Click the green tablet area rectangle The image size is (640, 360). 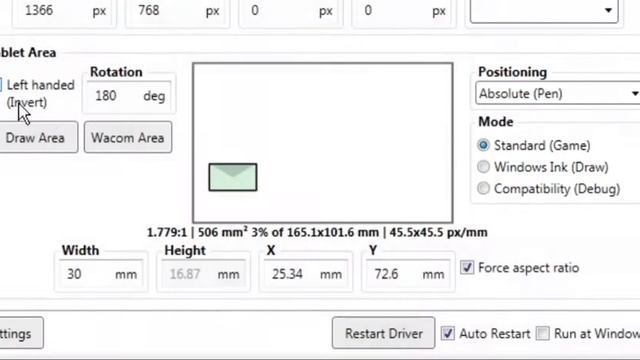coord(233,177)
